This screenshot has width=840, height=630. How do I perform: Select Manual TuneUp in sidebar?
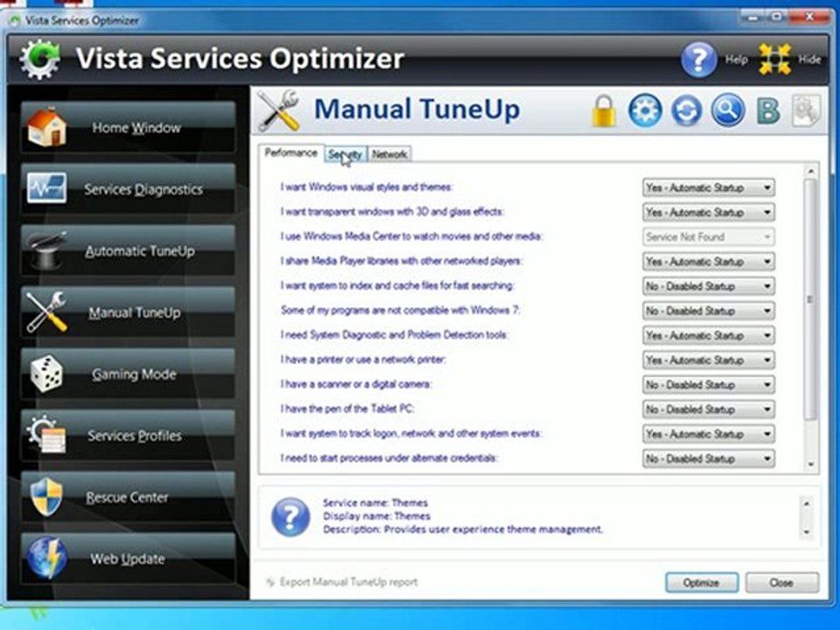[x=128, y=312]
